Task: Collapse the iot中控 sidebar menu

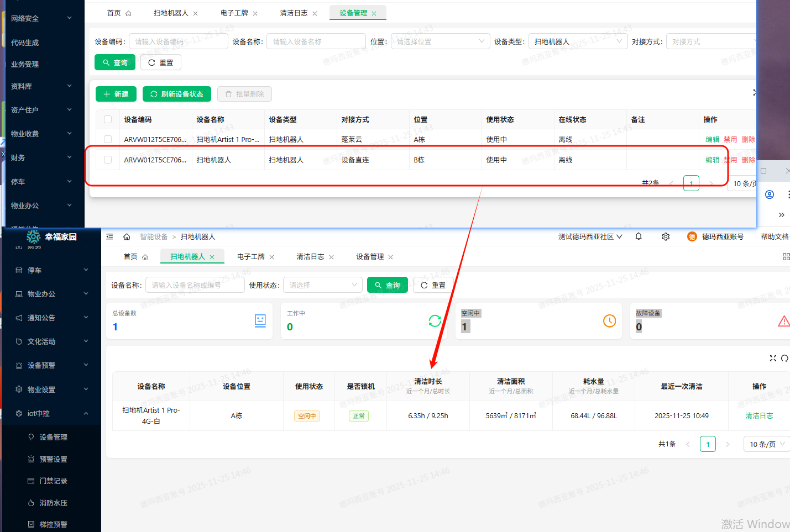Action: [86, 413]
